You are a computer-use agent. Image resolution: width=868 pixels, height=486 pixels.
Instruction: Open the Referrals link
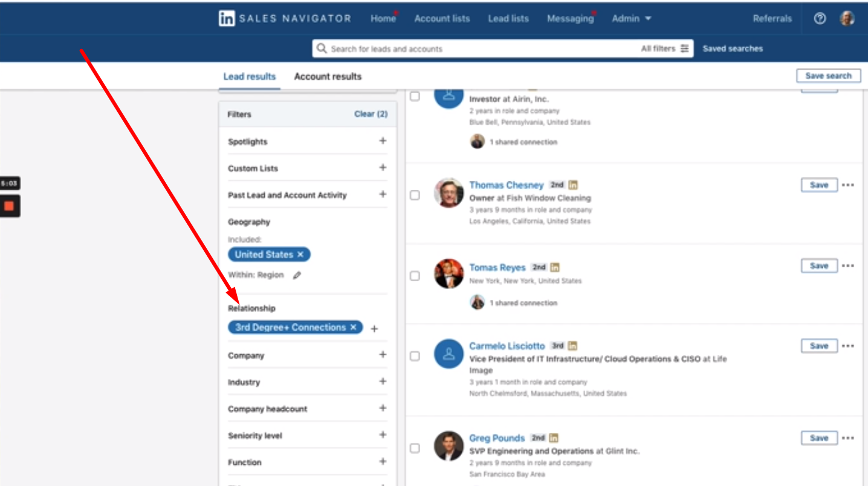(x=772, y=19)
